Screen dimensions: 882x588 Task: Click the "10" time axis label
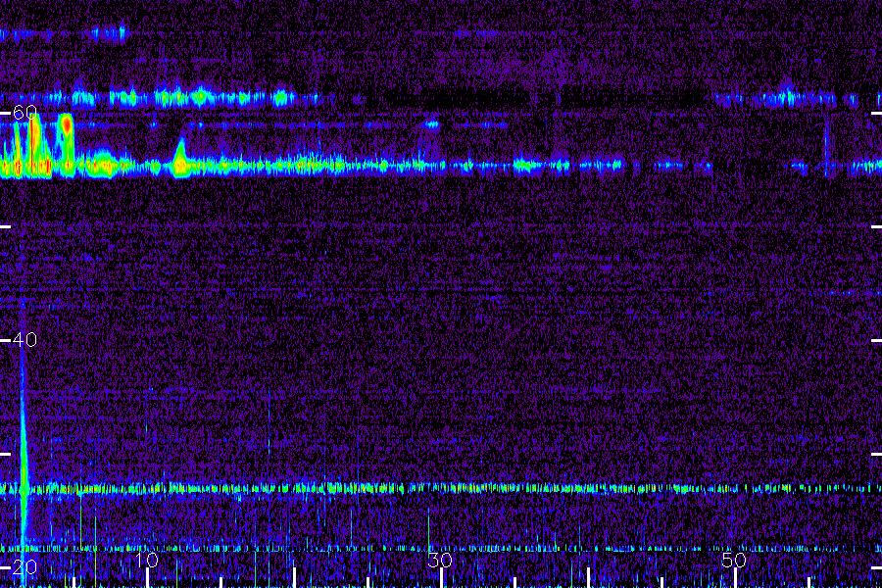point(146,560)
